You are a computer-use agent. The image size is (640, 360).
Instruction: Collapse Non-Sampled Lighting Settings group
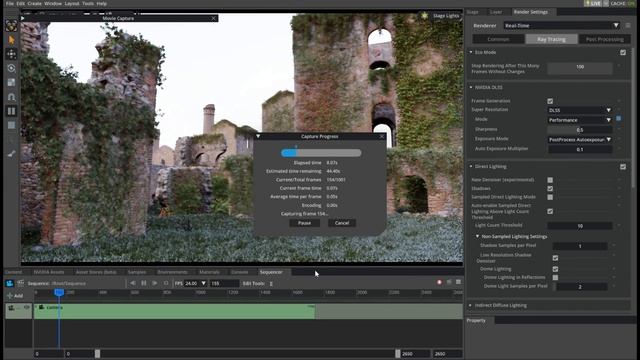477,236
